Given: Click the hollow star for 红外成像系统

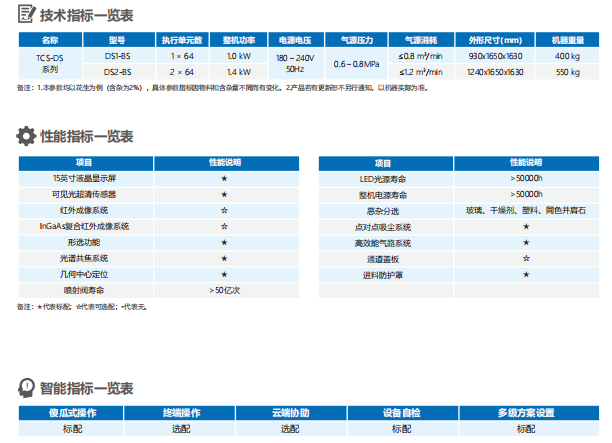Looking at the screenshot, I should (224, 210).
